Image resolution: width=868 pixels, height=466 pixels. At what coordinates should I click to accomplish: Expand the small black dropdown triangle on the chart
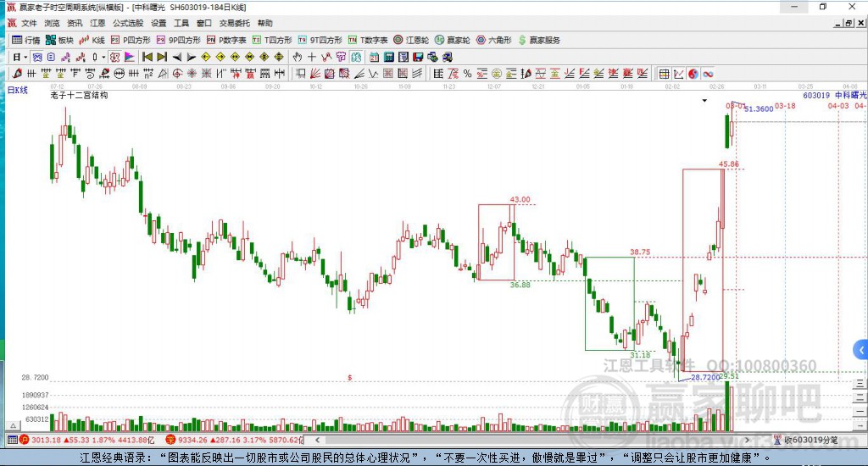(704, 101)
